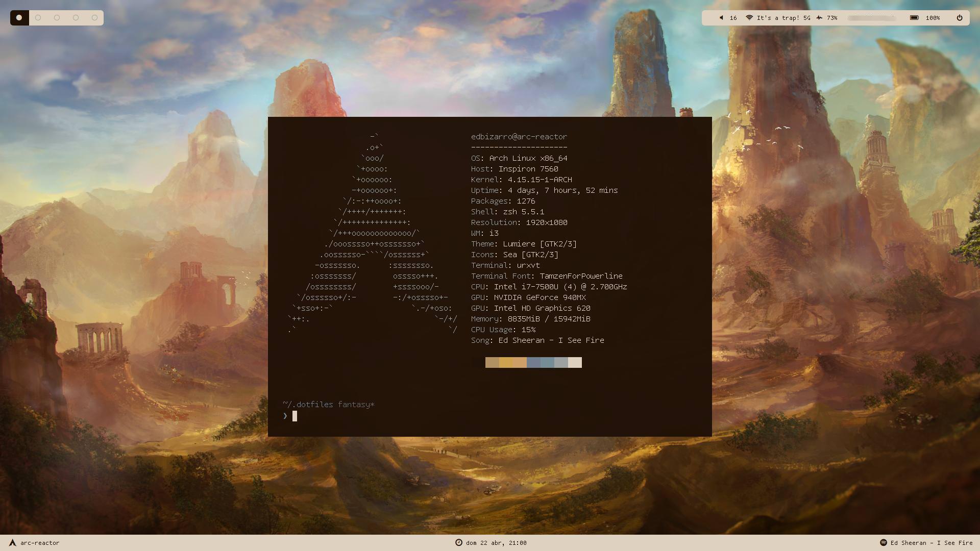Click the OS: Arch Linux x86_64 line
Image resolution: width=980 pixels, height=551 pixels.
[519, 158]
